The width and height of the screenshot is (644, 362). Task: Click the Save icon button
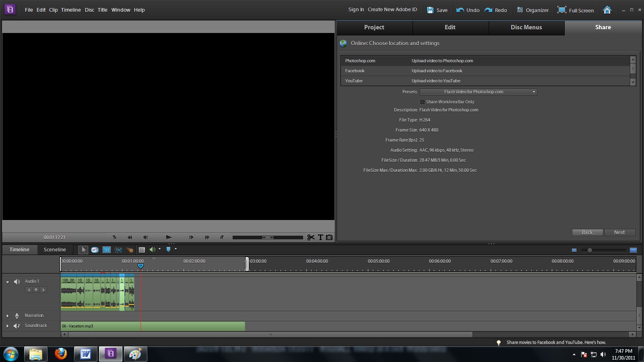pyautogui.click(x=437, y=10)
